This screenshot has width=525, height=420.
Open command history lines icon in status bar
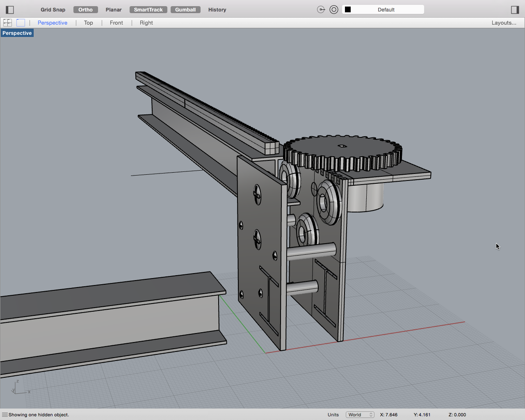pyautogui.click(x=5, y=415)
